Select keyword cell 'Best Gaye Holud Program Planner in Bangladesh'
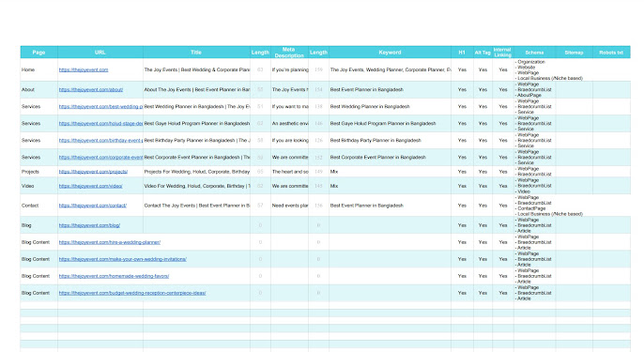The height and width of the screenshot is (352, 644). click(390, 123)
